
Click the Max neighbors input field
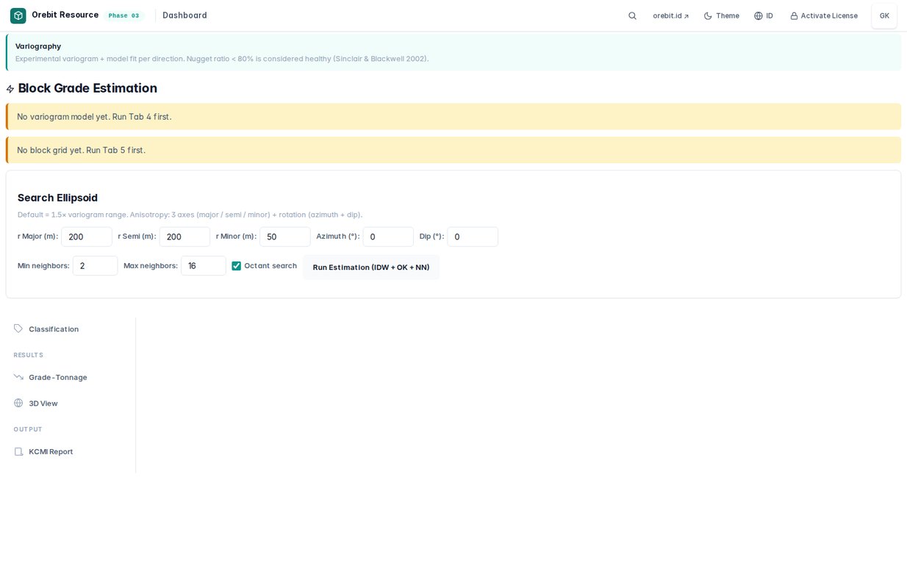(204, 265)
